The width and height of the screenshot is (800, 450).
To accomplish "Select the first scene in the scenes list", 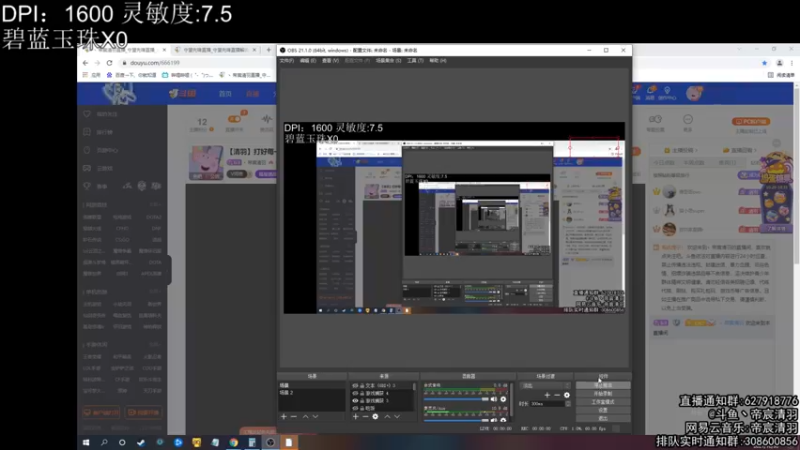I will (312, 386).
